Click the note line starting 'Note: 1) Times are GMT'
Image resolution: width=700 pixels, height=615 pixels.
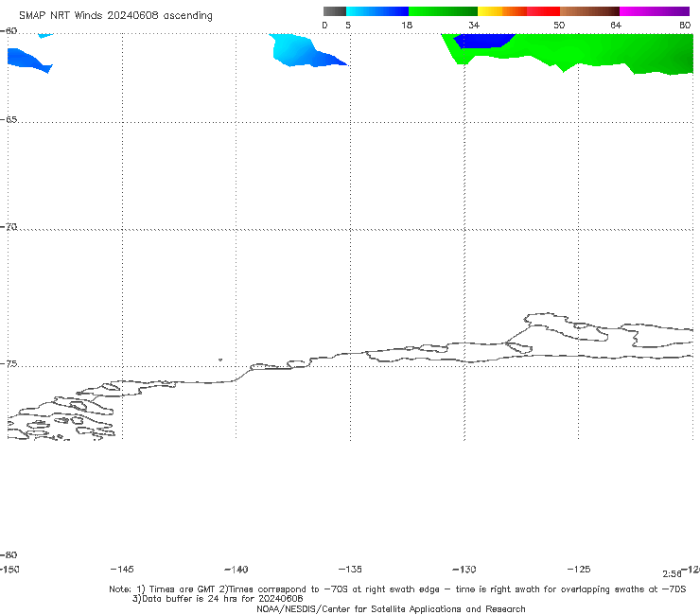(397, 589)
